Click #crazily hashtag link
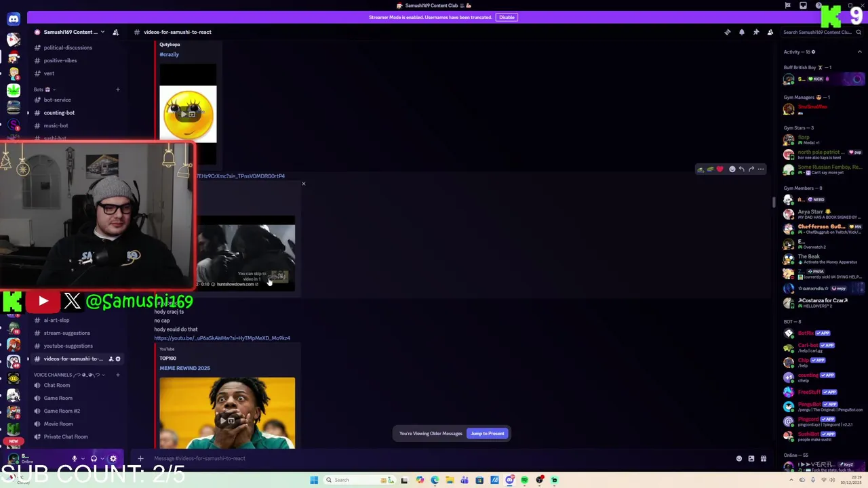The height and width of the screenshot is (488, 868). [x=169, y=54]
